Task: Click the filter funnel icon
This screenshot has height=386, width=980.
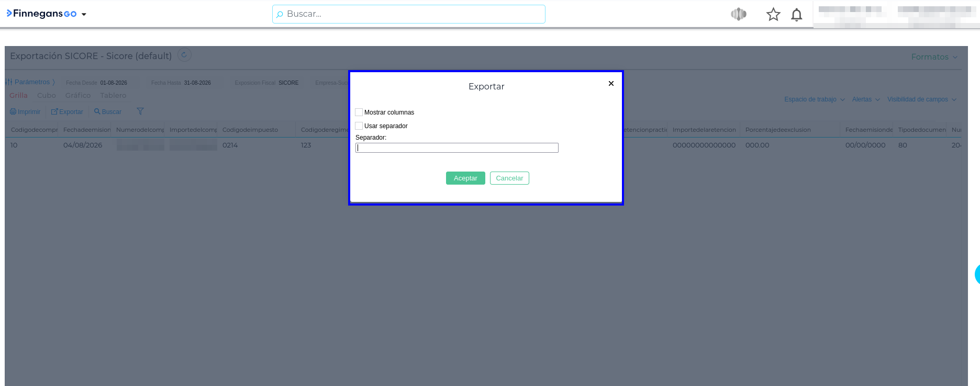Action: coord(140,111)
